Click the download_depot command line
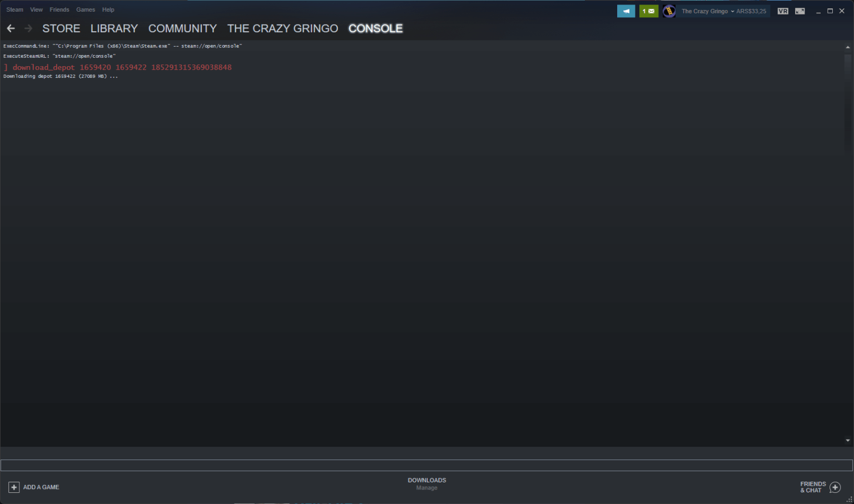This screenshot has height=504, width=854. (118, 67)
